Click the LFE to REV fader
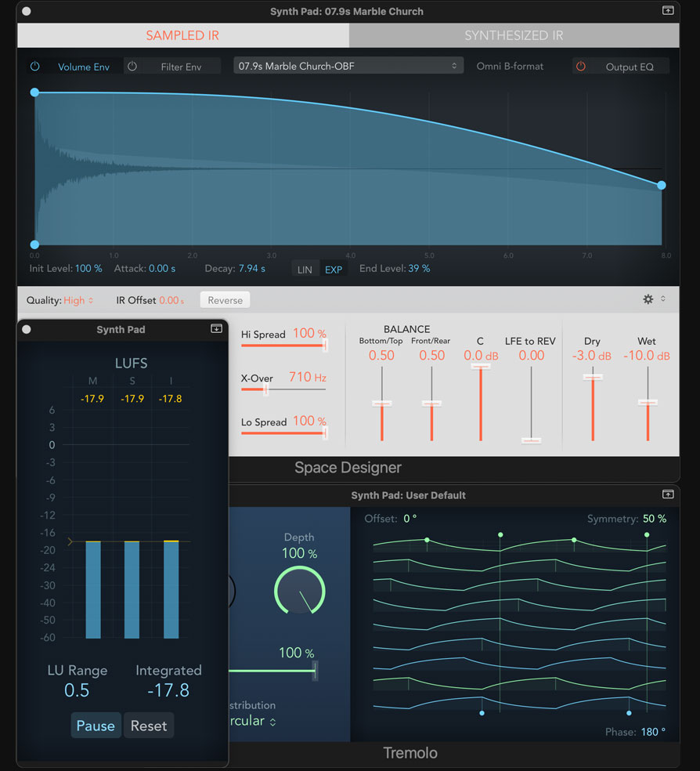This screenshot has height=771, width=700. (531, 404)
